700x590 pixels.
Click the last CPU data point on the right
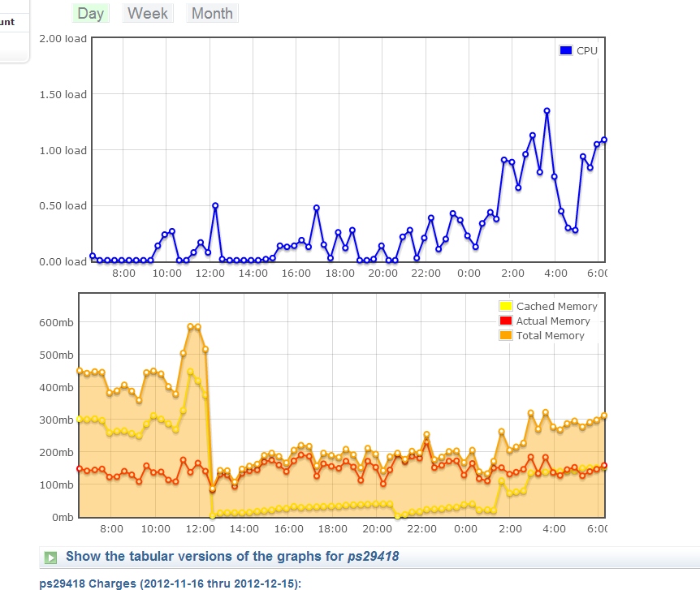pyautogui.click(x=604, y=140)
